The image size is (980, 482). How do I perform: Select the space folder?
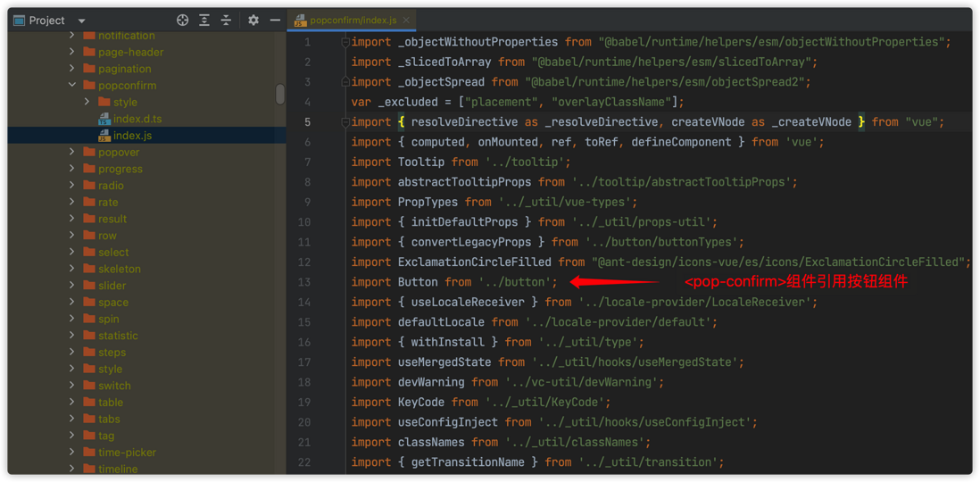pos(113,302)
